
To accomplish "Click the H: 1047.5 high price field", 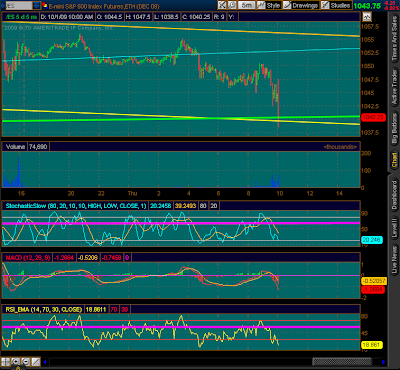I will [x=138, y=16].
